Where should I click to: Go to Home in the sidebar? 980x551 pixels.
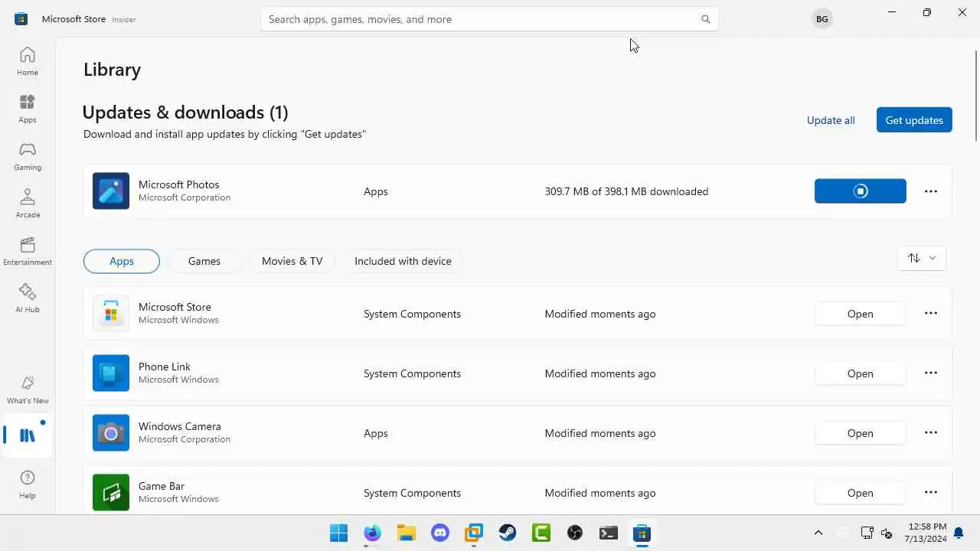(28, 61)
